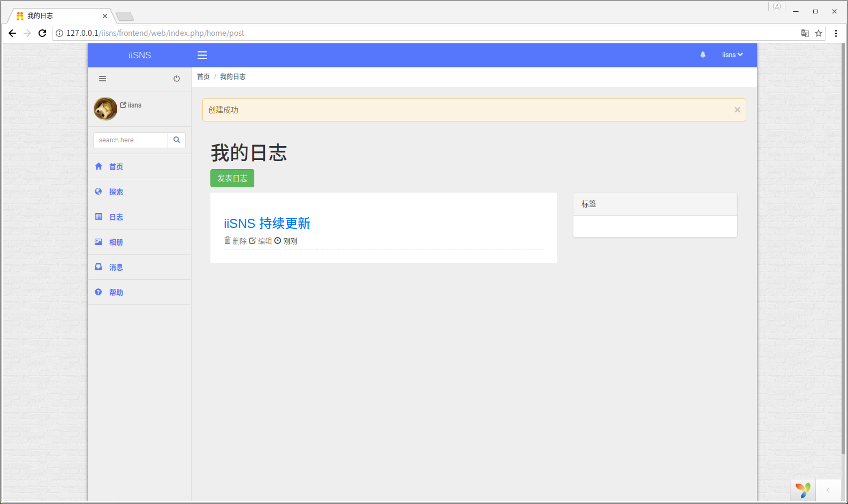Screen dimensions: 848x504
Task: Click the 发表日志 green button
Action: [232, 178]
